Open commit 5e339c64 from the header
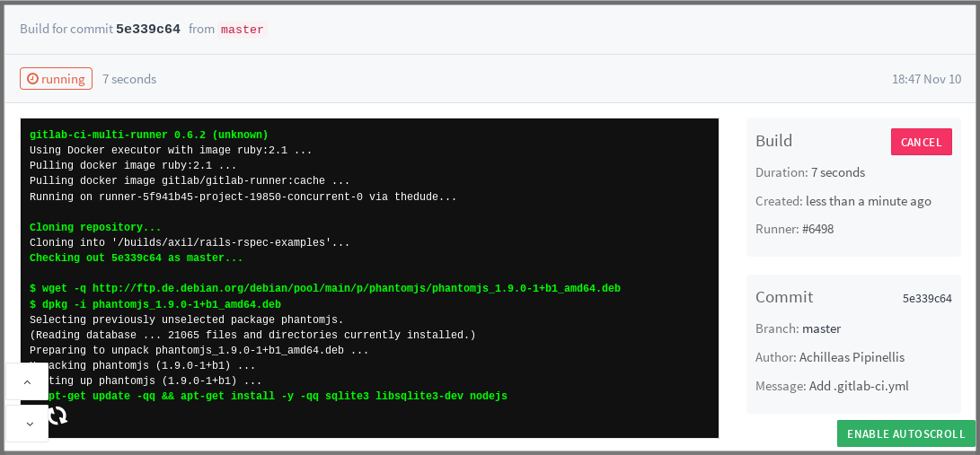This screenshot has height=455, width=980. tap(148, 29)
